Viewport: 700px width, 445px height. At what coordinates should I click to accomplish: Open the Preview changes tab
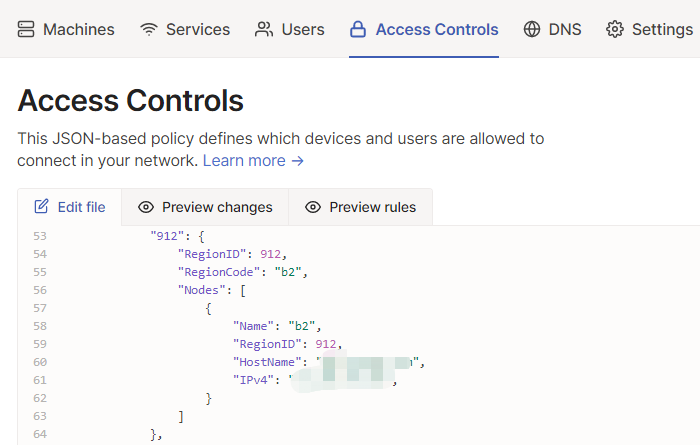click(x=205, y=207)
